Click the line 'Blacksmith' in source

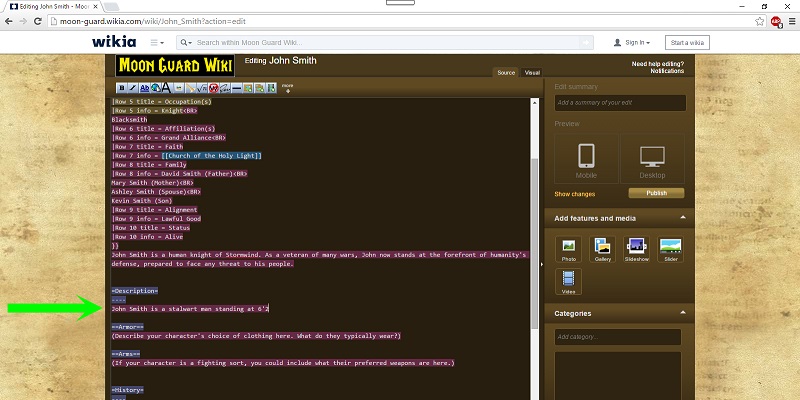(129, 119)
